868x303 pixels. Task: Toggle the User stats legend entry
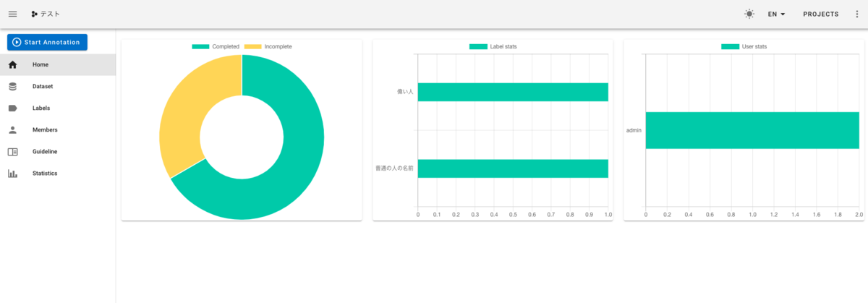click(744, 46)
